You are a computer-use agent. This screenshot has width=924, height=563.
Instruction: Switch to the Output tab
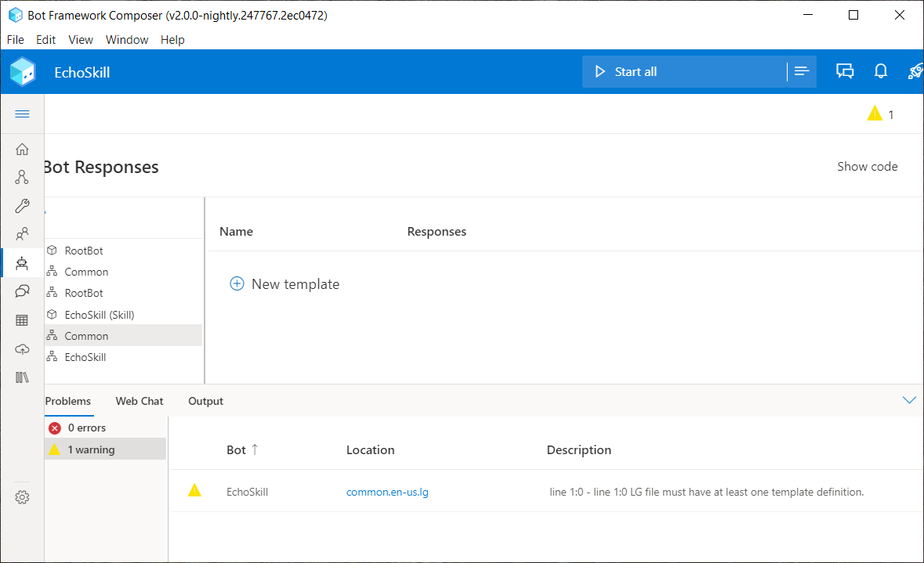point(205,401)
